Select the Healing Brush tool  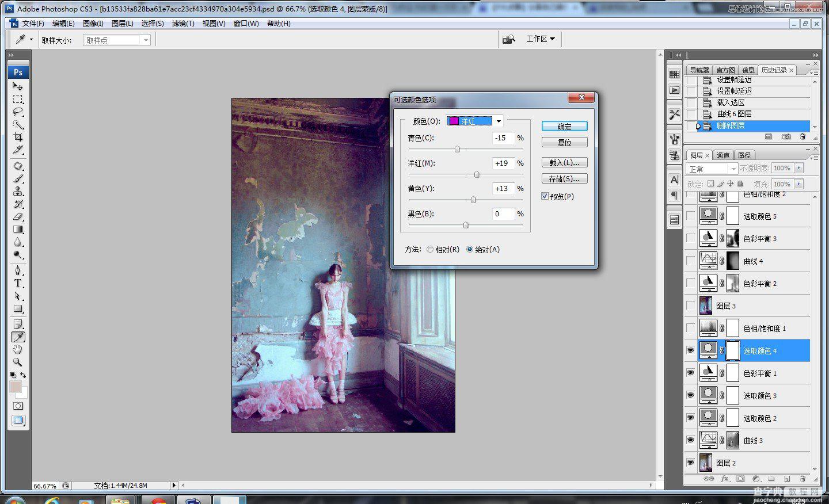pos(18,166)
